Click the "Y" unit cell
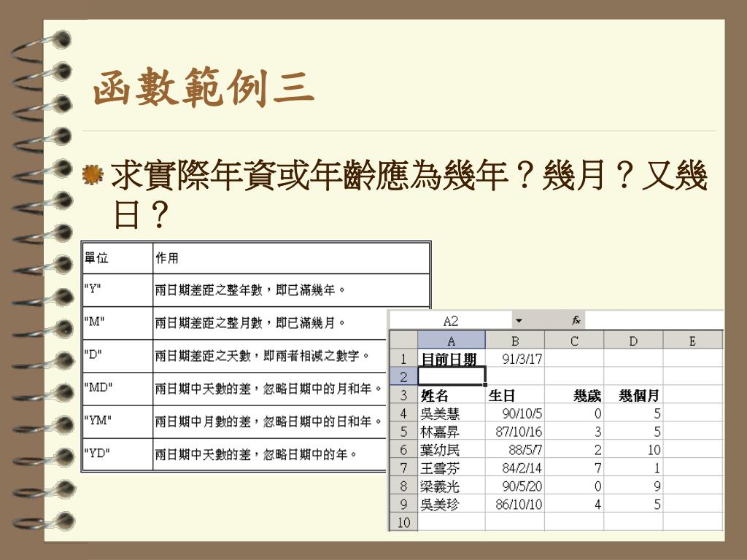The image size is (747, 560). [117, 290]
